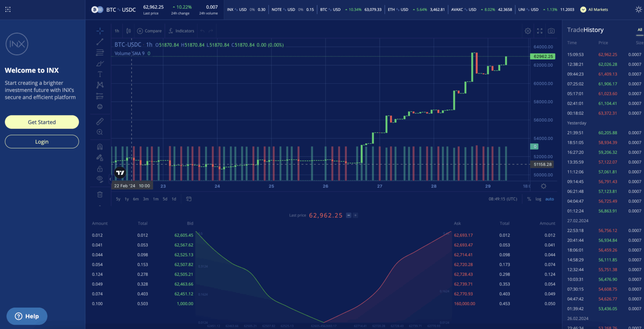Click the Get Started button
The width and height of the screenshot is (644, 329).
coord(42,122)
